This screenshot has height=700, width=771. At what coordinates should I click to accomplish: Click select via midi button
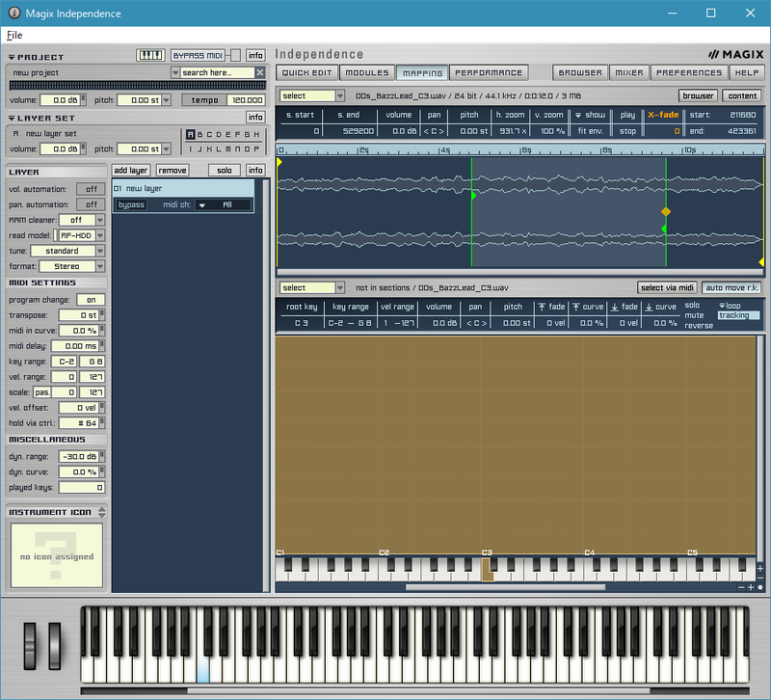coord(667,287)
